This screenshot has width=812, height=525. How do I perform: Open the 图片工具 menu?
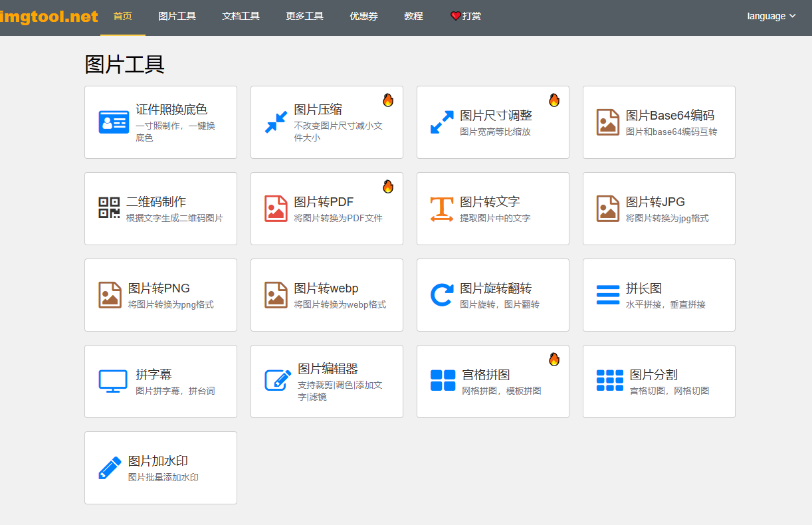(x=177, y=15)
